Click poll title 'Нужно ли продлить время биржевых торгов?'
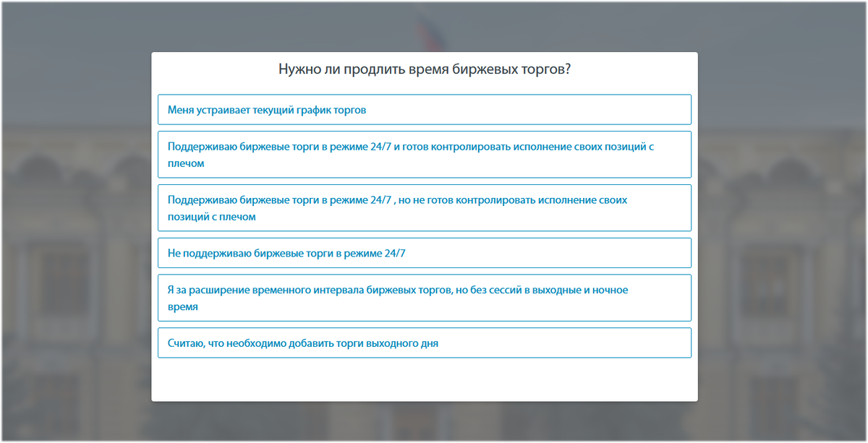This screenshot has height=443, width=868. pyautogui.click(x=425, y=70)
